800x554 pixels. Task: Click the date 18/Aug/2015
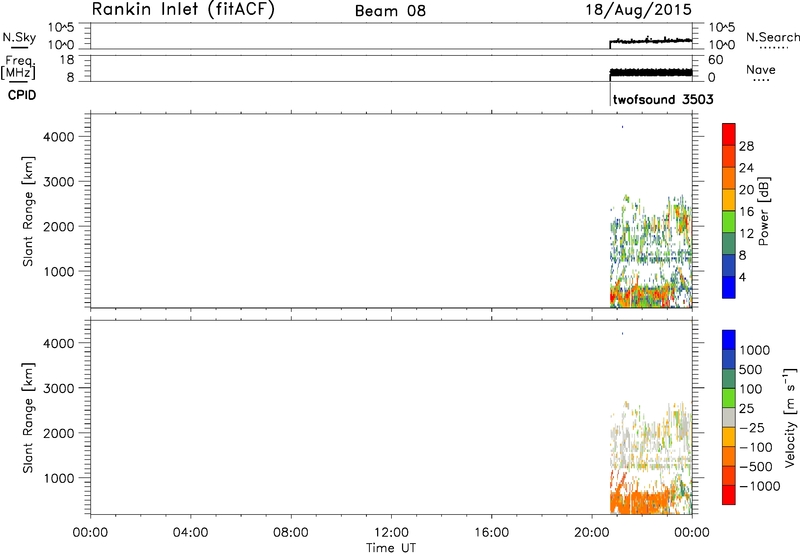pos(638,10)
